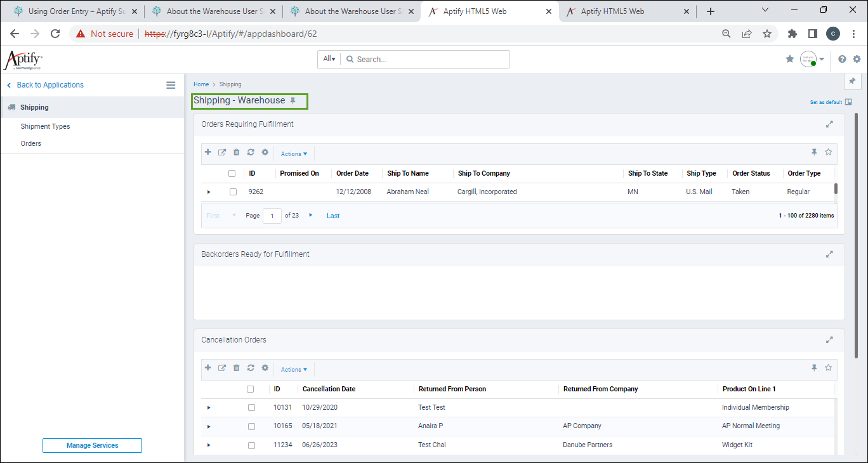Click the Manage Services button
The width and height of the screenshot is (868, 463).
pos(92,445)
